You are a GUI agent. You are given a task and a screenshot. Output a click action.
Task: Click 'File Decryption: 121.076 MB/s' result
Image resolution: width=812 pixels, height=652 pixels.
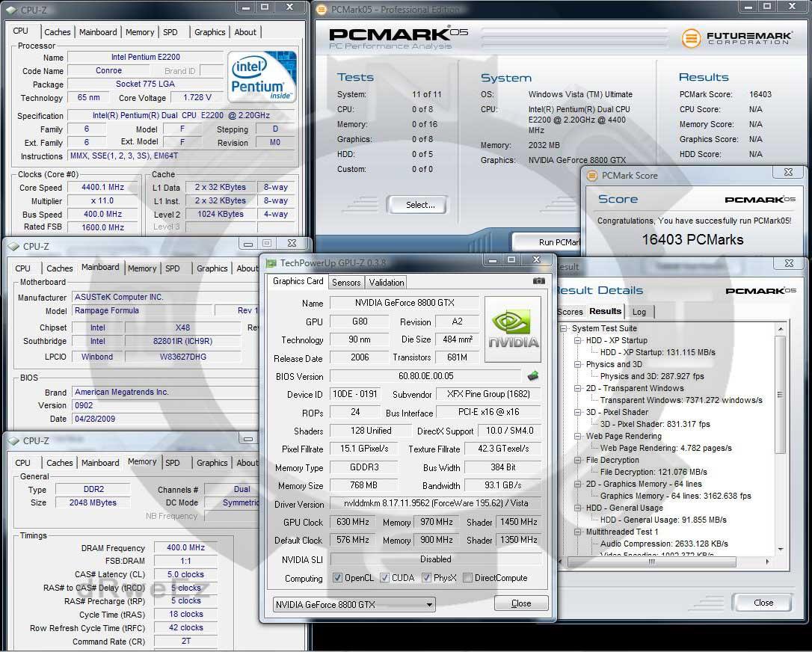[x=653, y=472]
